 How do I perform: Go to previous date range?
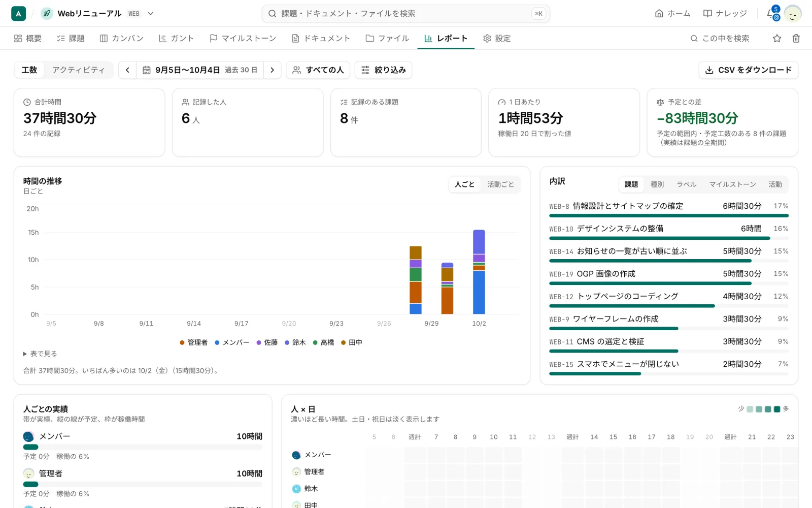click(x=127, y=70)
